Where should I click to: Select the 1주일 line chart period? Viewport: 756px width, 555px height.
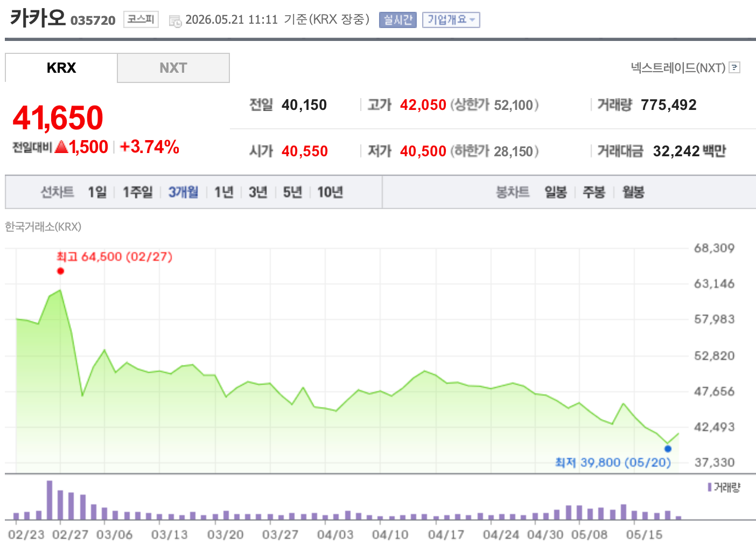point(138,192)
